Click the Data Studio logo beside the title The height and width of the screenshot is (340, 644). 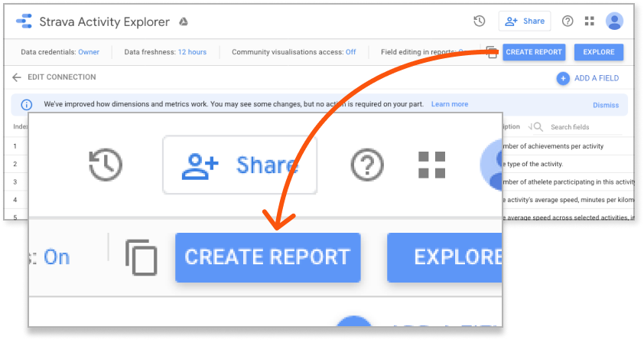point(24,21)
